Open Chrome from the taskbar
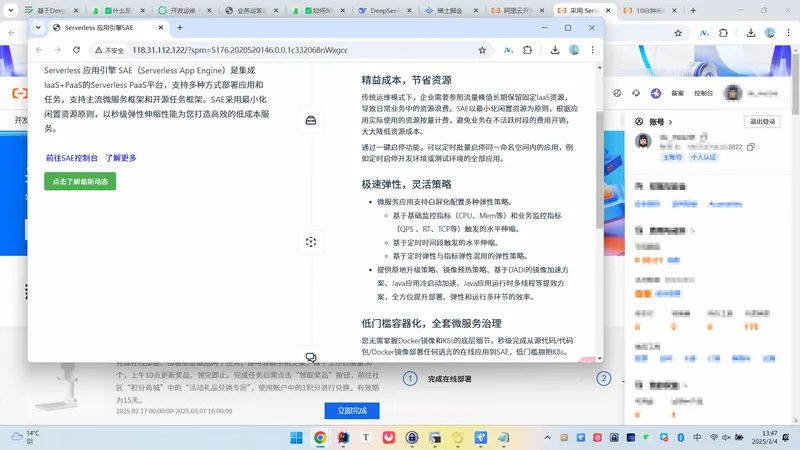This screenshot has width=800, height=450. coord(320,438)
